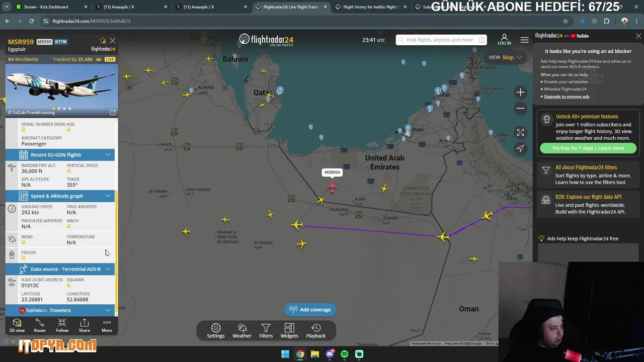Click Try free for 7 days button
The height and width of the screenshot is (362, 644).
click(588, 148)
